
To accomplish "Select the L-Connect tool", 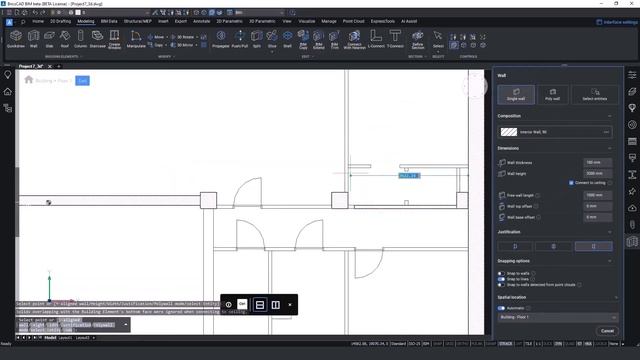I will point(376,39).
